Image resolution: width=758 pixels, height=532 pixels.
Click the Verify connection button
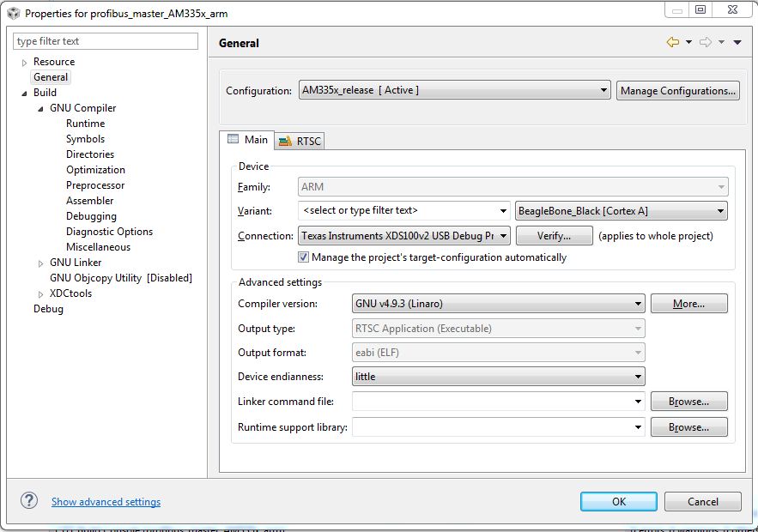tap(555, 235)
